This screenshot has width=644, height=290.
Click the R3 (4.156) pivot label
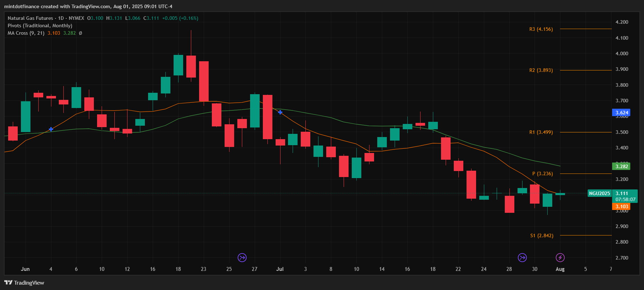541,29
